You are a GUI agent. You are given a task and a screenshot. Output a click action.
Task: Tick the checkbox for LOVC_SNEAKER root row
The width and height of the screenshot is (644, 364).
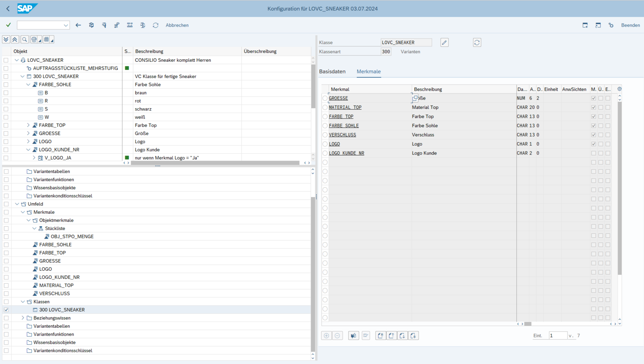6,60
